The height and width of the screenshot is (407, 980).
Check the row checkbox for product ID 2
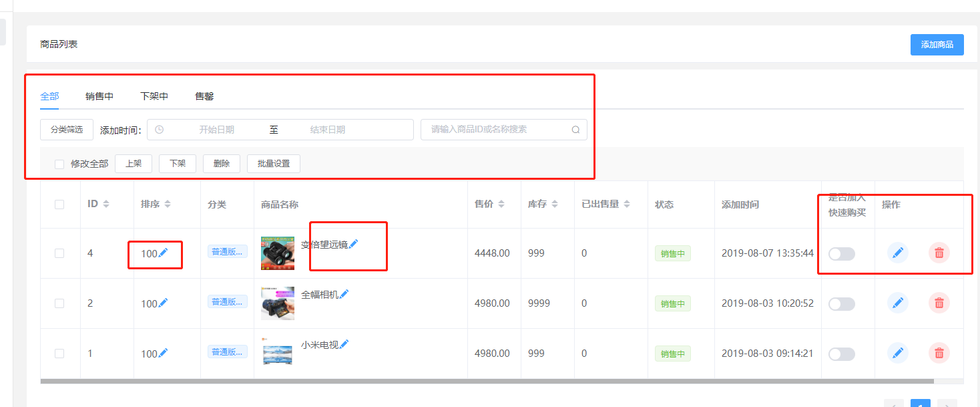[x=59, y=303]
